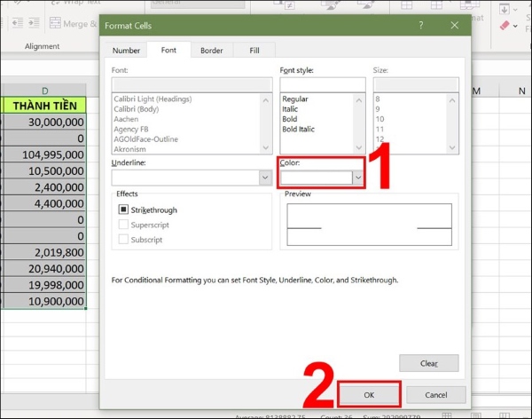Click the Color swatch field
The image size is (532, 419).
point(316,178)
